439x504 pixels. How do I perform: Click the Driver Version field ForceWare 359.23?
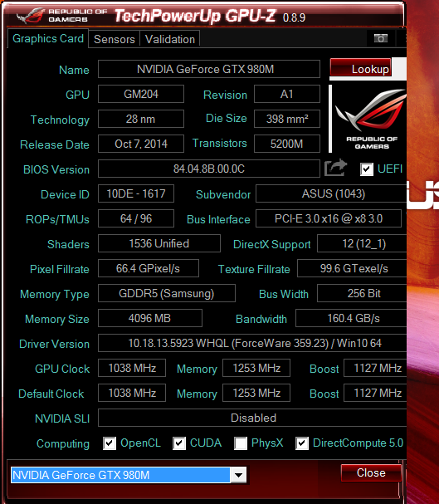[x=252, y=343]
